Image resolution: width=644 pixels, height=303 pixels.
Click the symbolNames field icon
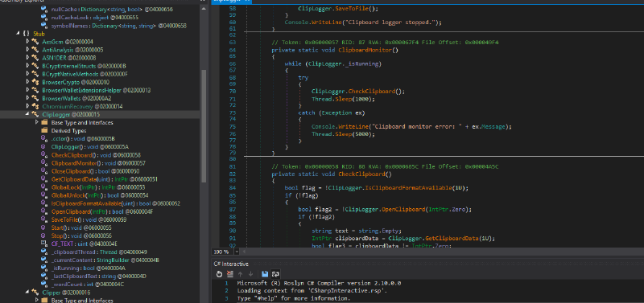coord(44,26)
